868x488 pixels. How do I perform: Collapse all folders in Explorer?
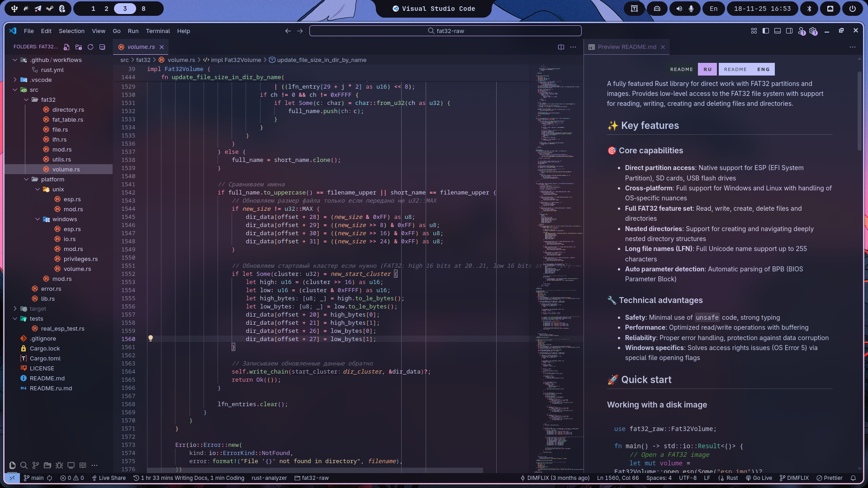(x=102, y=47)
